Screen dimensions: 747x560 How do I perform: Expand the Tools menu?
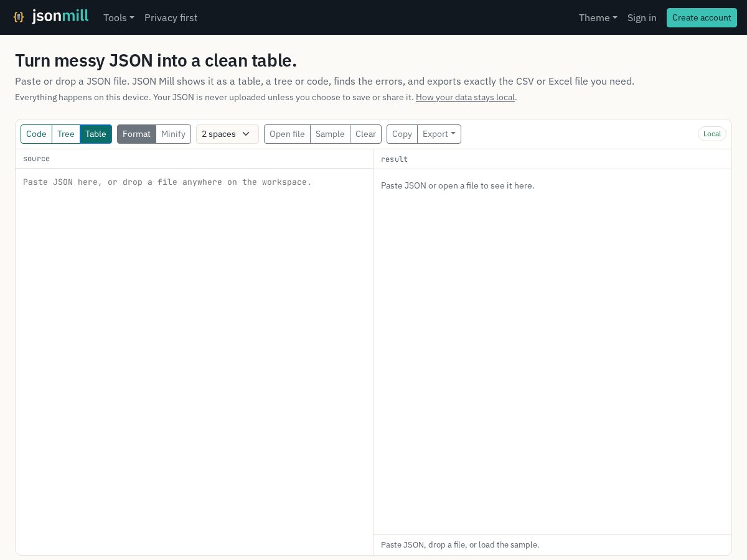click(x=119, y=17)
